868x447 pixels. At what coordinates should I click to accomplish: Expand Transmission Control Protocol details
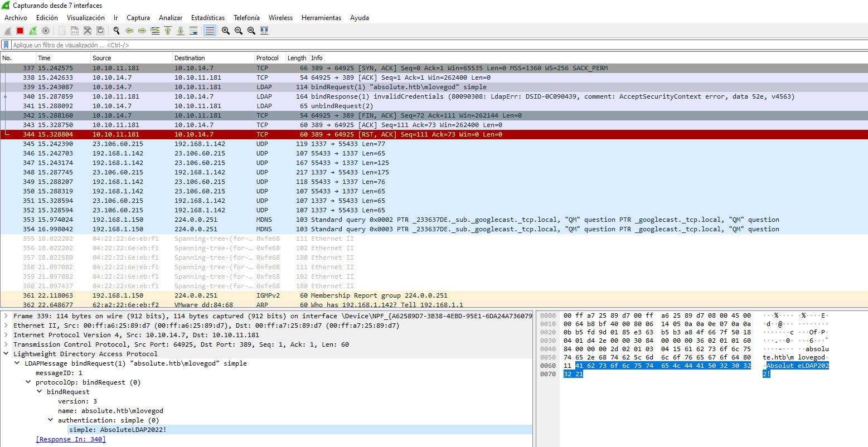(6, 344)
